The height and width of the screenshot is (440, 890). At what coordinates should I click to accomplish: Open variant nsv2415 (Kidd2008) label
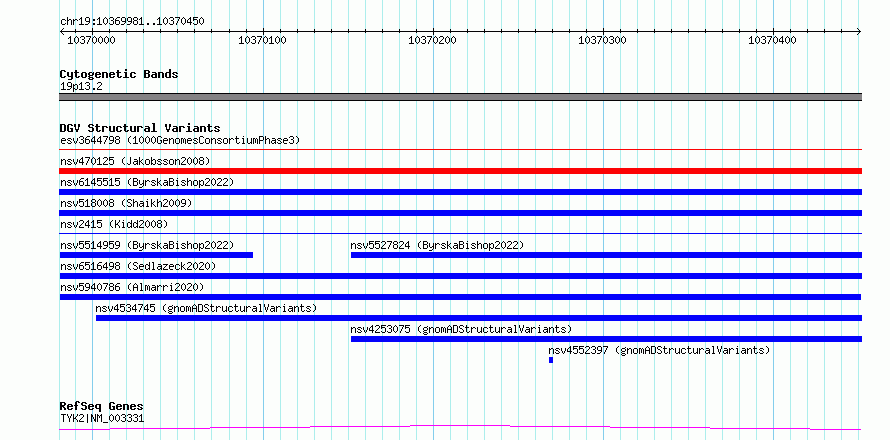click(x=114, y=224)
